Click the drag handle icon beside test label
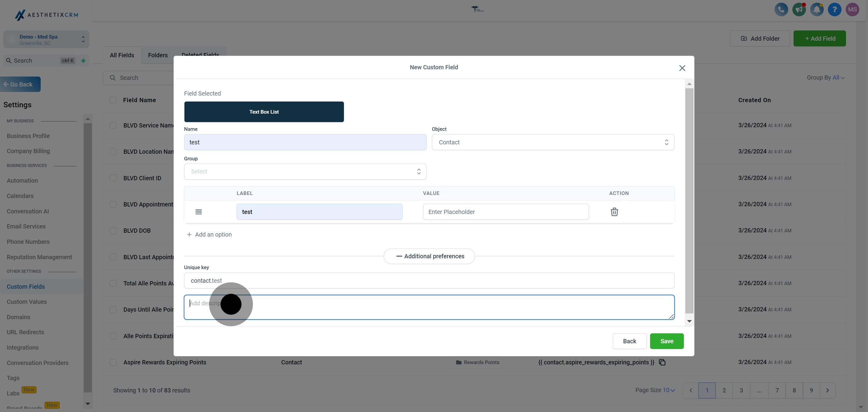 [x=199, y=212]
